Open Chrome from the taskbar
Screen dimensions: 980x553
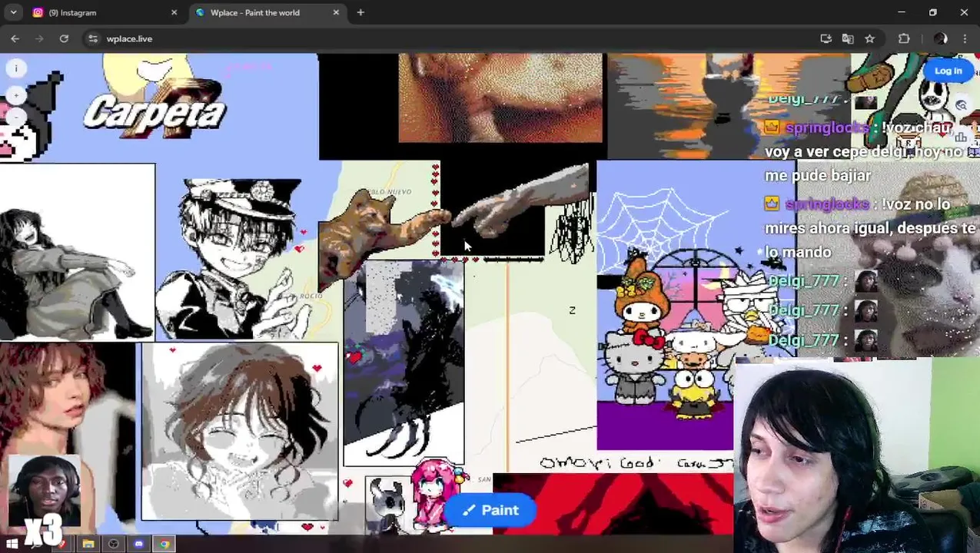tap(164, 544)
